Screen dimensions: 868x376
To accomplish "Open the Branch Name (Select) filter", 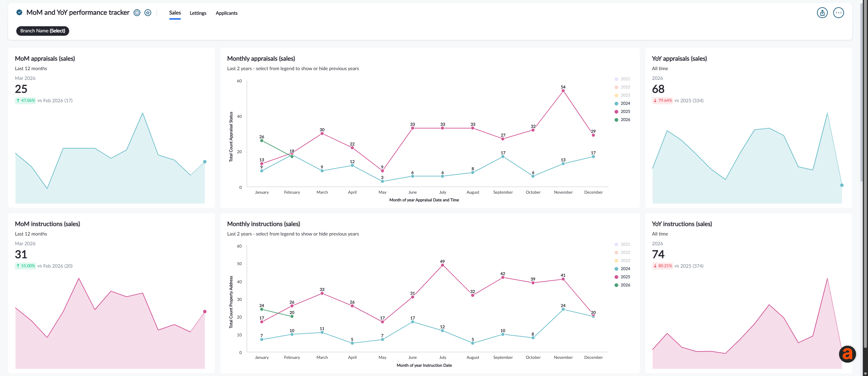I will (43, 31).
